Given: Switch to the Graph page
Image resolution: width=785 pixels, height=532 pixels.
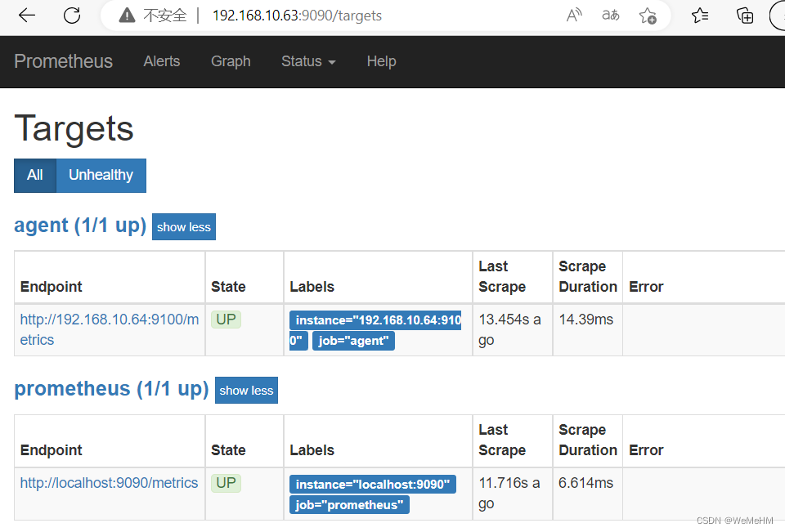Looking at the screenshot, I should point(231,61).
